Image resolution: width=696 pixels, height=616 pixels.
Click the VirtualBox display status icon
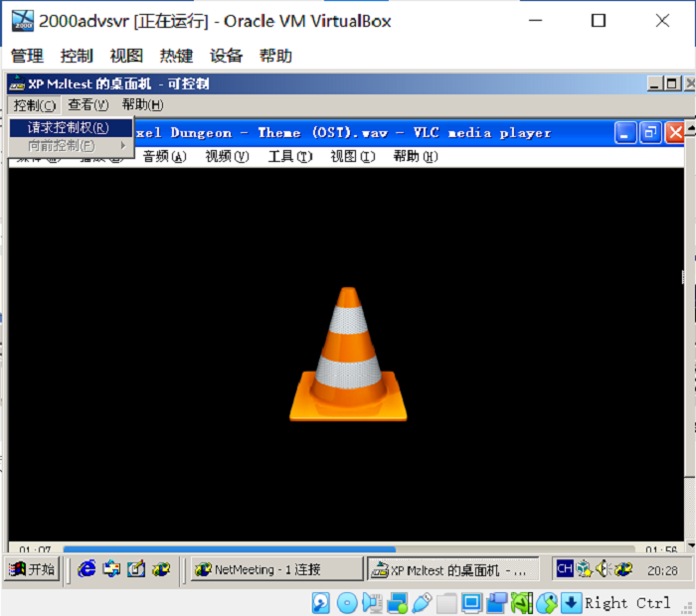pyautogui.click(x=471, y=603)
